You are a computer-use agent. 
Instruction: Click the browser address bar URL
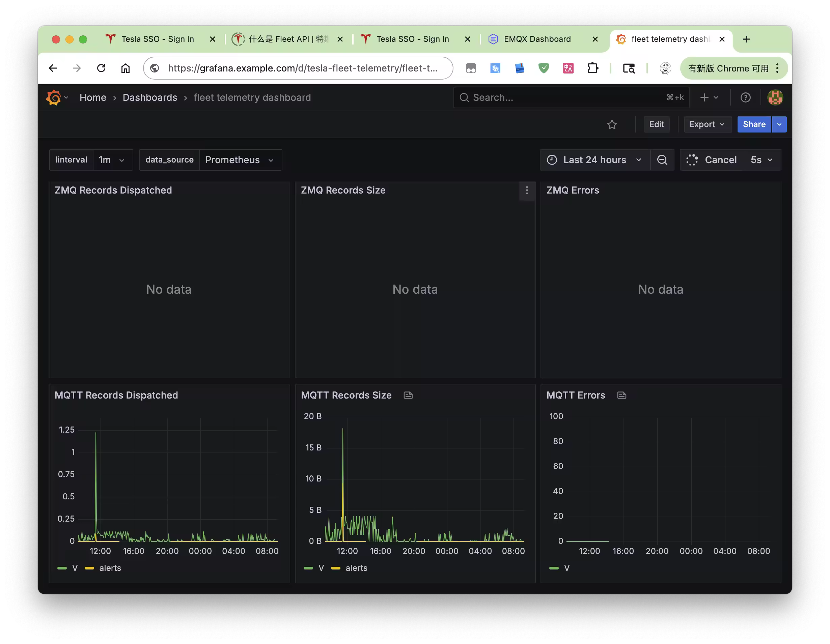point(303,68)
